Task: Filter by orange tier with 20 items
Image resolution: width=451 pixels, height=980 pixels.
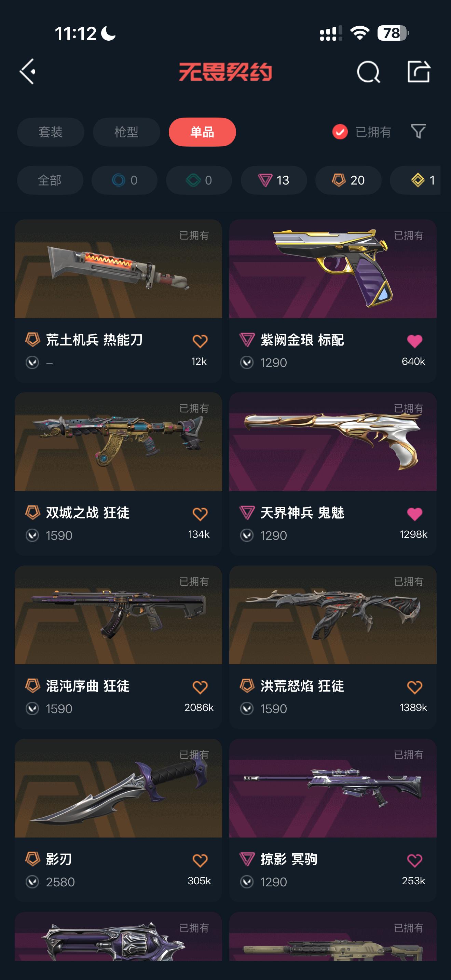Action: [348, 180]
